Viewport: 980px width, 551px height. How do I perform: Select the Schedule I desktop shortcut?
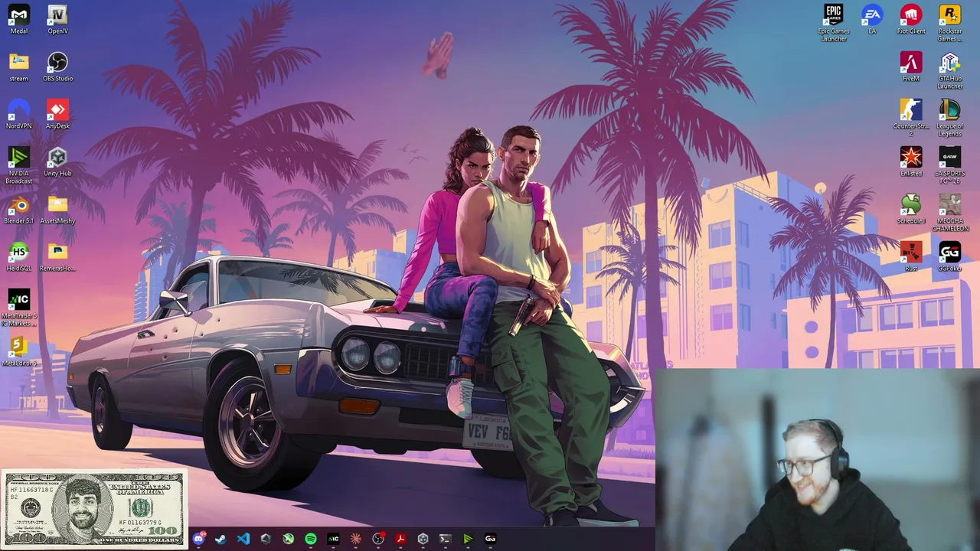911,210
